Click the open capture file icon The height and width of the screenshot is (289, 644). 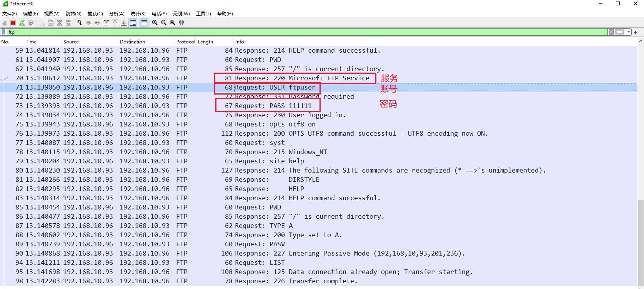pos(42,23)
